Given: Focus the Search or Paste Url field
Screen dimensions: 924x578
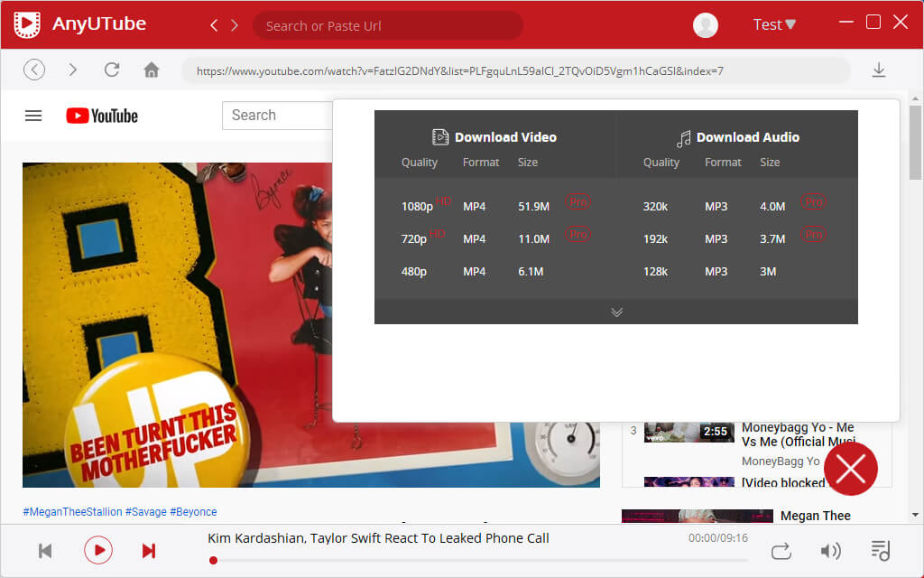Looking at the screenshot, I should [387, 25].
